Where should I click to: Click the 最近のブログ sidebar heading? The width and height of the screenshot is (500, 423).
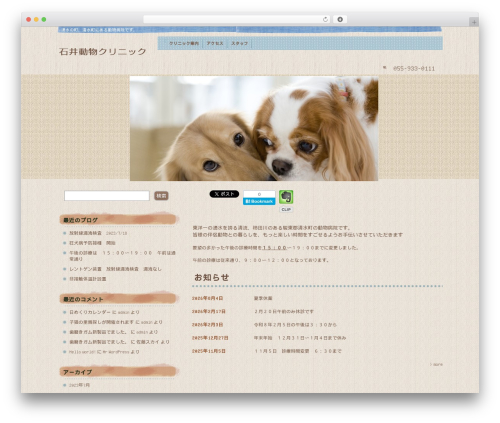[x=80, y=220]
